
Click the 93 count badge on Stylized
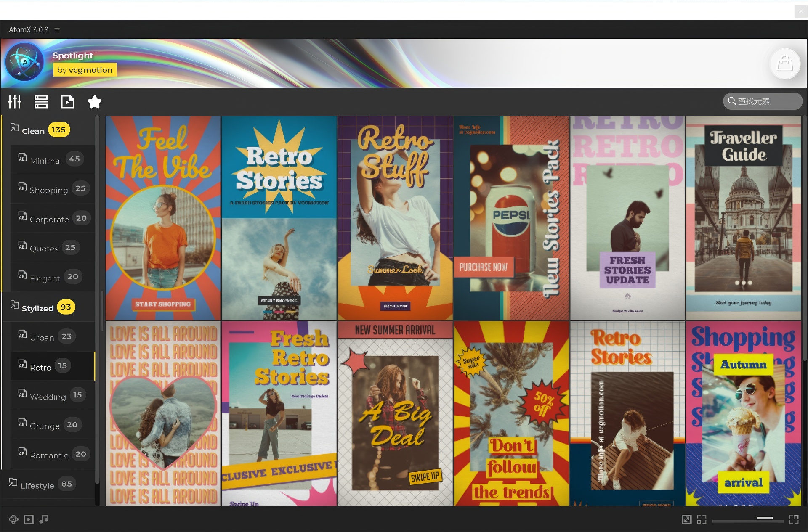[x=66, y=307]
